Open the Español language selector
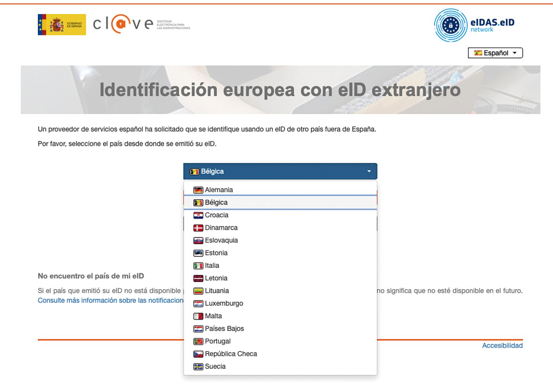This screenshot has height=392, width=553. pos(495,53)
